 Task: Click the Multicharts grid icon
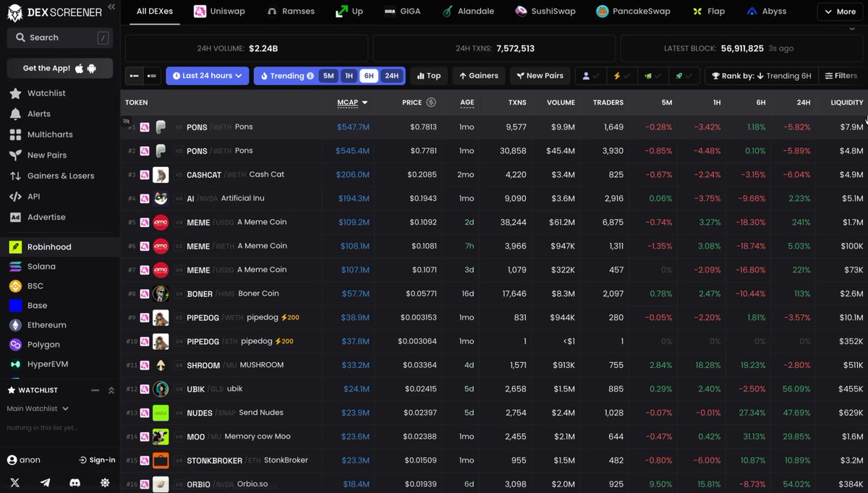coord(15,134)
